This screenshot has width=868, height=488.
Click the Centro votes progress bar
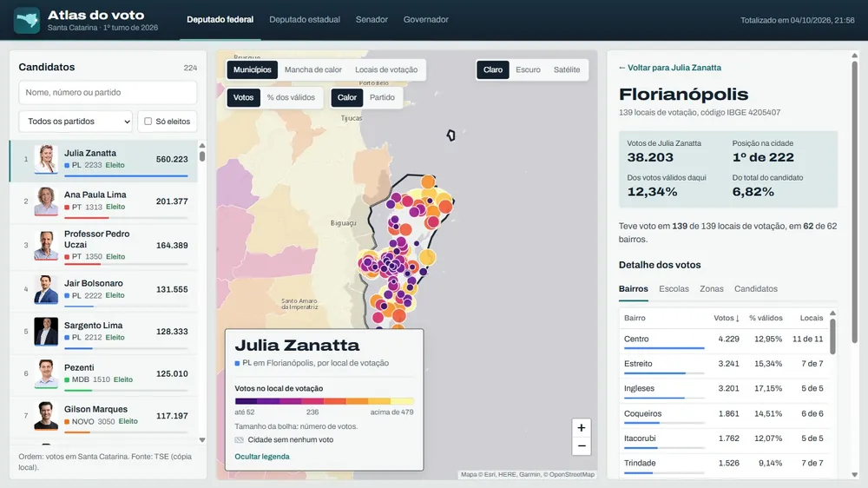tap(664, 348)
